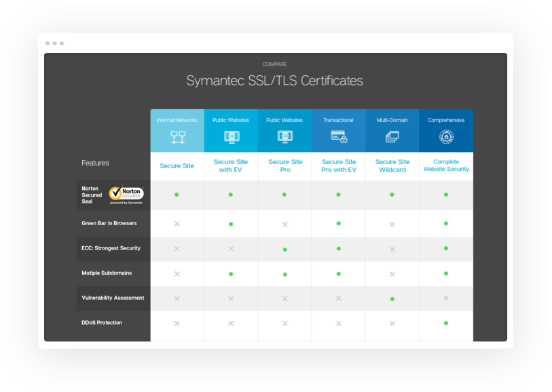Viewport: 552px width, 392px height.
Task: Click the Internal Networks network icon
Action: tap(177, 136)
